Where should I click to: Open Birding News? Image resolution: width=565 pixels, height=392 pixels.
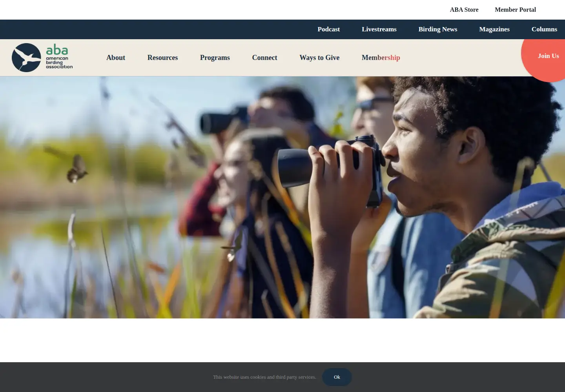click(438, 29)
